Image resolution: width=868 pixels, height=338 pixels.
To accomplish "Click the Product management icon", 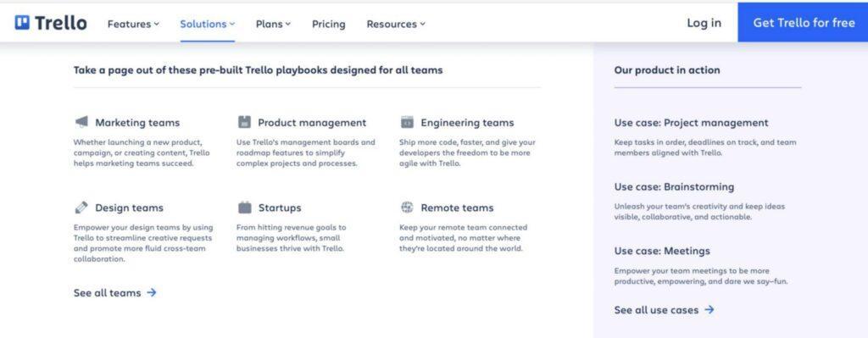I will point(244,122).
